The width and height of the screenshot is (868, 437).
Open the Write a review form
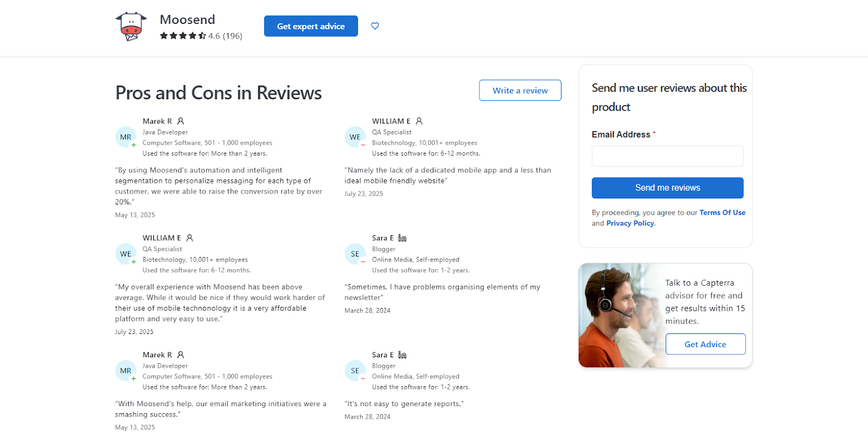(520, 91)
